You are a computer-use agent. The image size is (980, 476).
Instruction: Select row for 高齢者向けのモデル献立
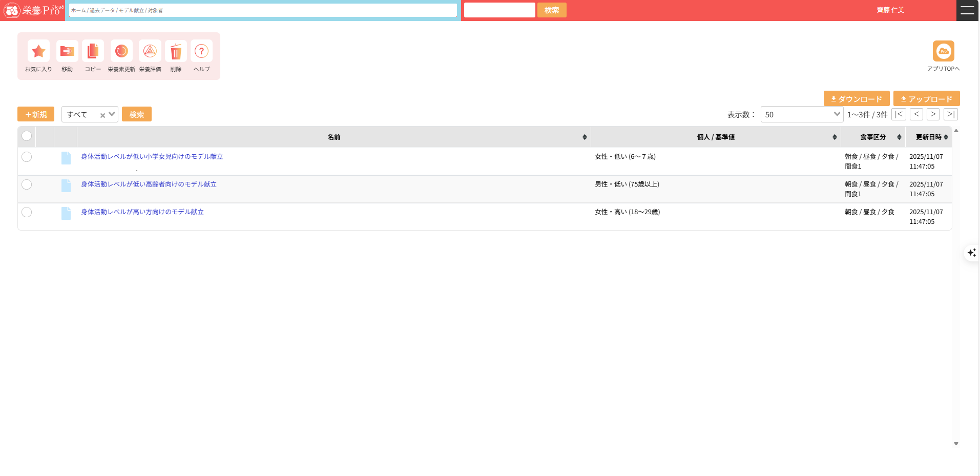(27, 184)
